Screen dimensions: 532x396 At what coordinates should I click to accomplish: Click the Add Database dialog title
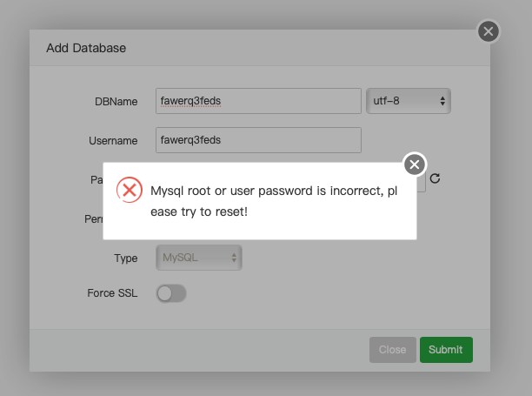point(86,48)
